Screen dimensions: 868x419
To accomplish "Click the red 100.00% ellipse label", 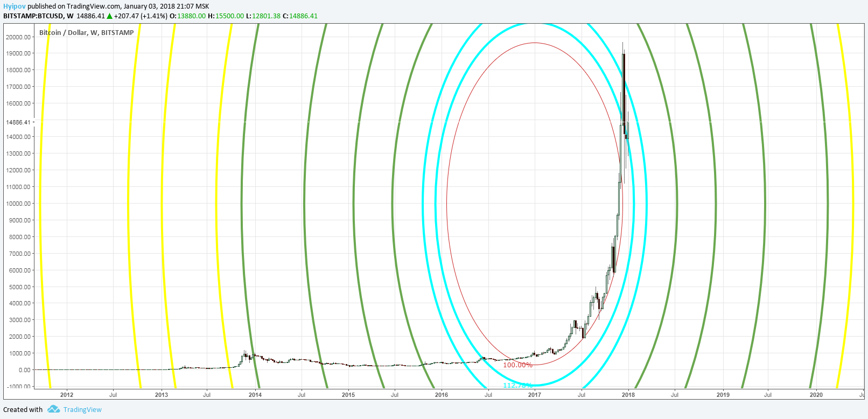I will [x=518, y=365].
